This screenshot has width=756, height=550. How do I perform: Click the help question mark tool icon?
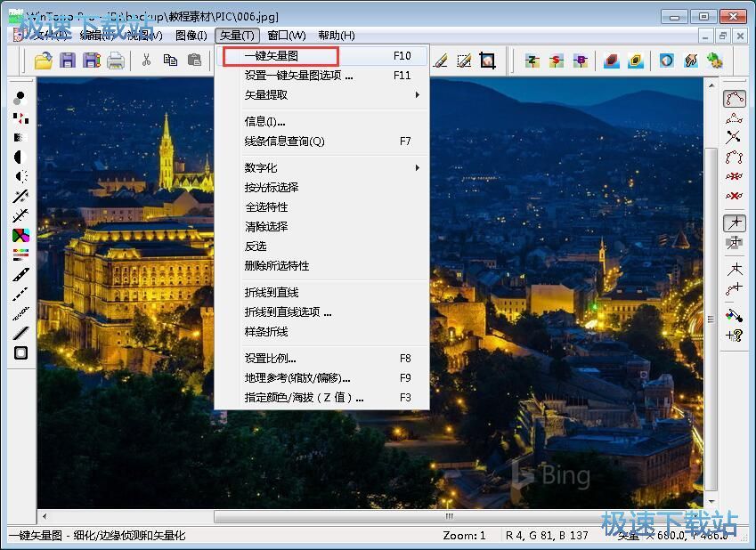tap(734, 335)
